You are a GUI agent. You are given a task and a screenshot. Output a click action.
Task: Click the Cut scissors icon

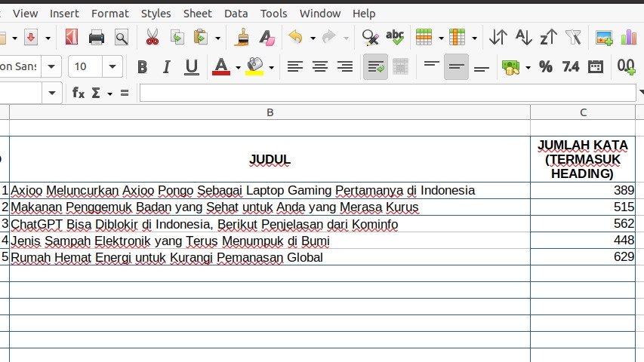point(152,38)
